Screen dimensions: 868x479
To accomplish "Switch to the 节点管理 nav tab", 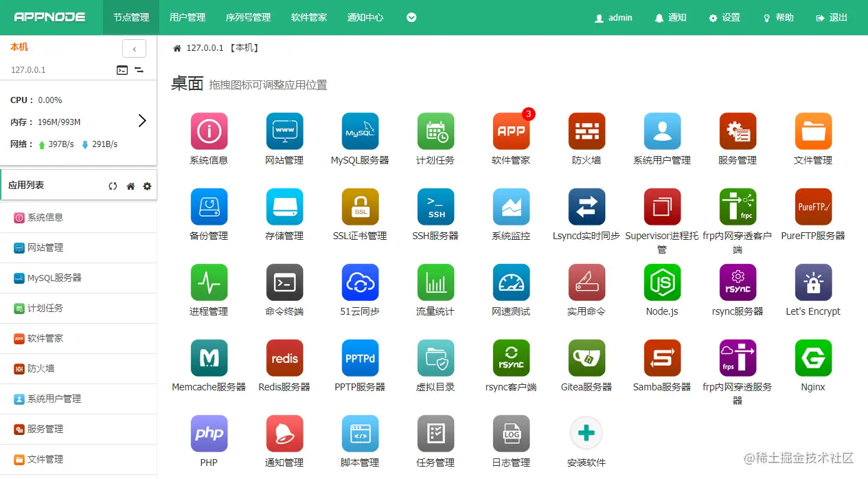I will [x=131, y=17].
